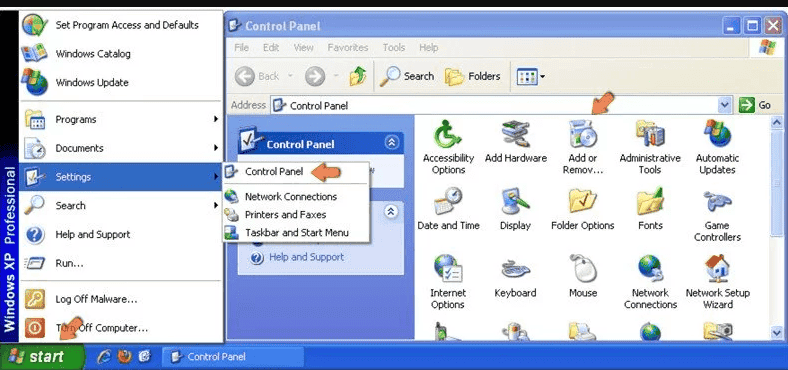Click the Forward arrow toolbar button
Viewport: 788px width, 370px height.
[315, 76]
